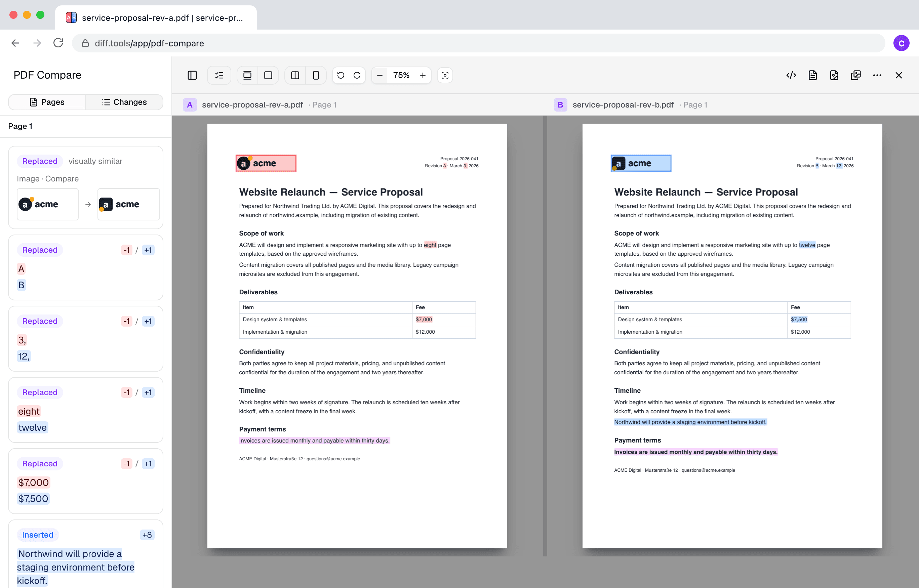This screenshot has height=588, width=919.
Task: Switch to the Changes tab
Action: pos(124,102)
